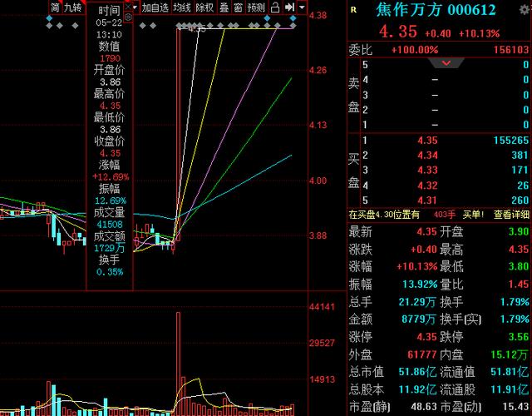Click stock title 焦作万方 000612
This screenshot has height=416, width=532.
pos(436,9)
